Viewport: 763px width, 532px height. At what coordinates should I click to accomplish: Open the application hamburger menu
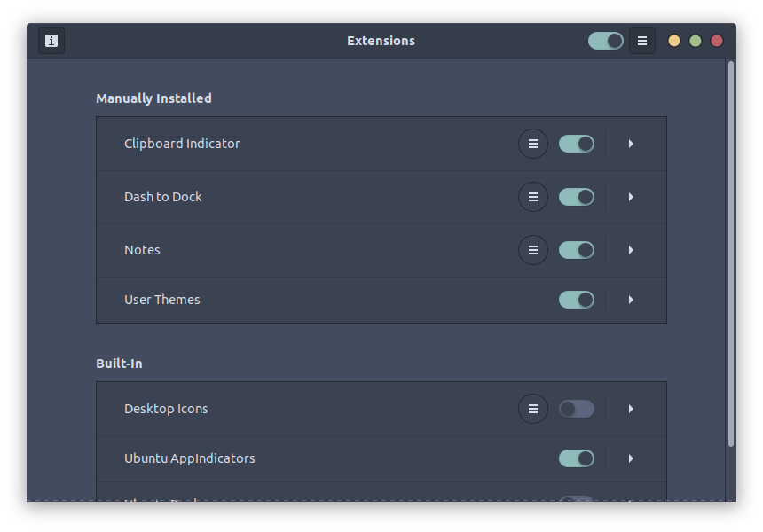pyautogui.click(x=641, y=40)
